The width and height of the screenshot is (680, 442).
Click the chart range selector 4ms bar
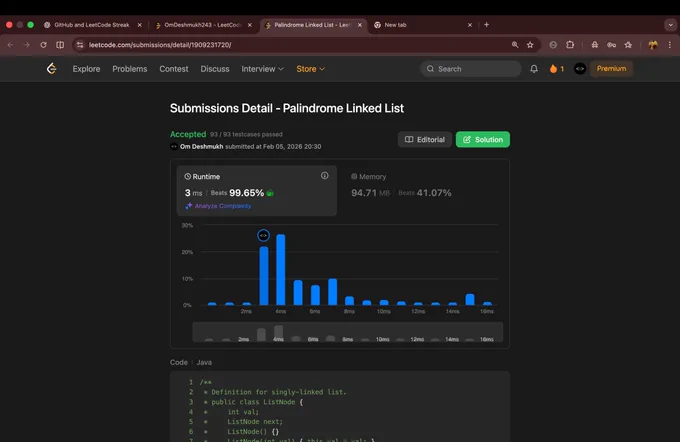pos(278,333)
